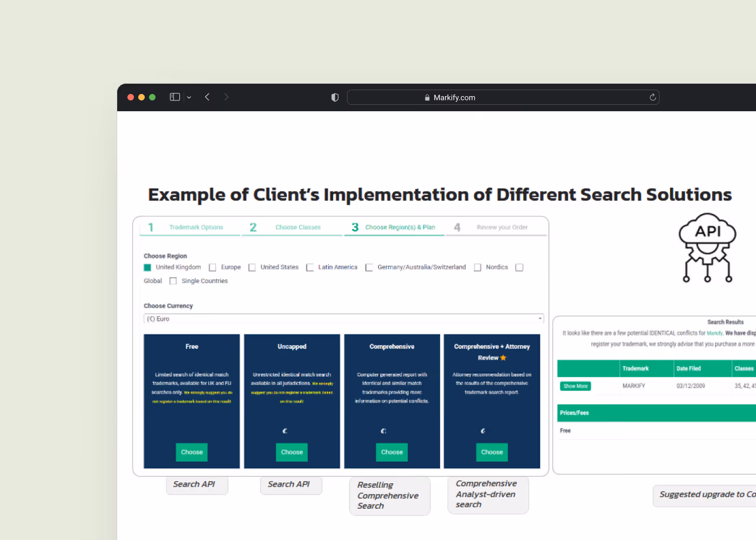This screenshot has width=756, height=540.
Task: Choose the Free plan
Action: click(x=192, y=452)
